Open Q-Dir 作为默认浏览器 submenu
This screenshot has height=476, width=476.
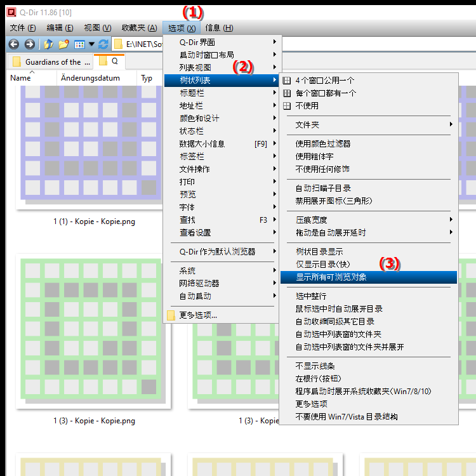[x=221, y=252]
